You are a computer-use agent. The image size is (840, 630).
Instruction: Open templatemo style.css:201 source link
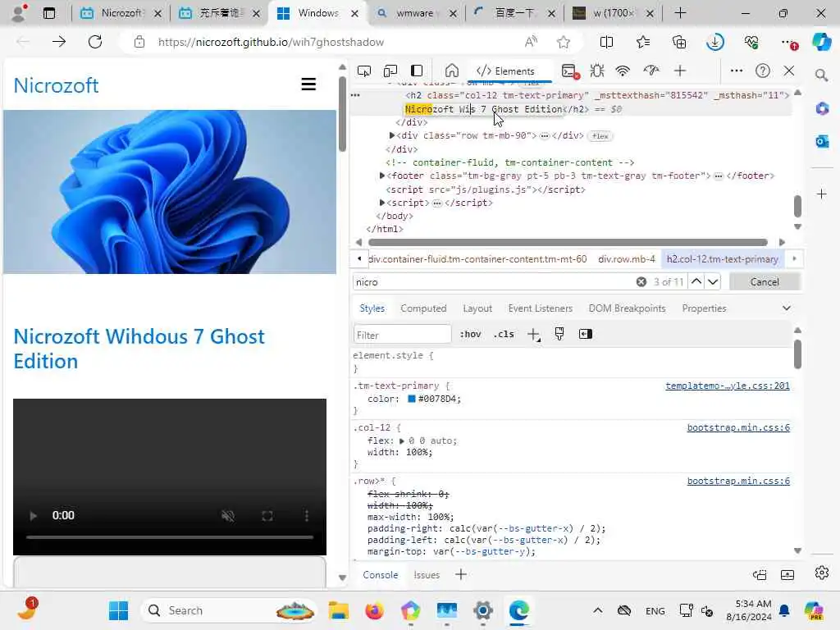[727, 386]
